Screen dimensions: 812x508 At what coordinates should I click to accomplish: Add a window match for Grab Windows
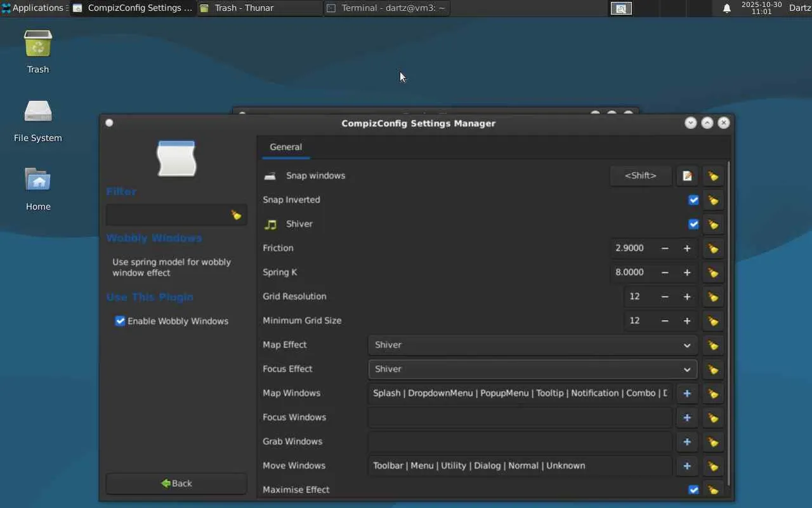point(687,441)
